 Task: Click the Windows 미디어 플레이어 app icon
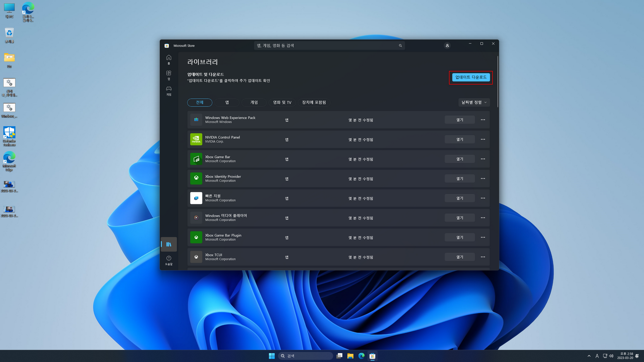point(196,218)
